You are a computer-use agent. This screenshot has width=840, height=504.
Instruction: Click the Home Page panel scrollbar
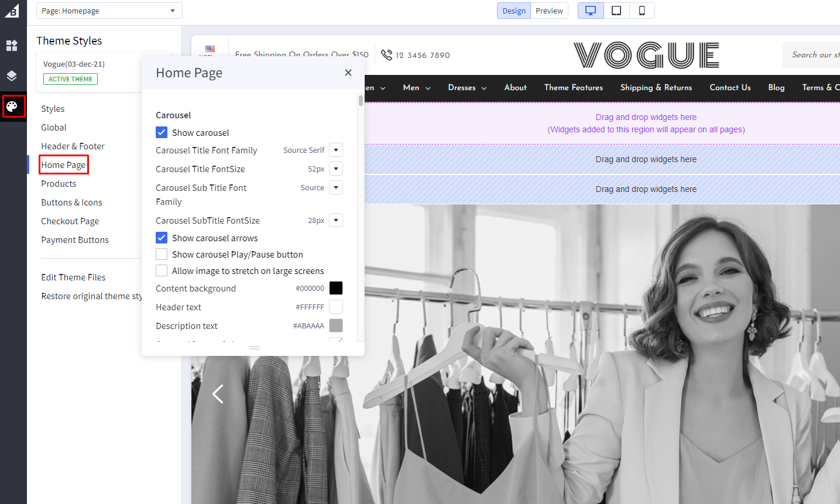point(361,100)
